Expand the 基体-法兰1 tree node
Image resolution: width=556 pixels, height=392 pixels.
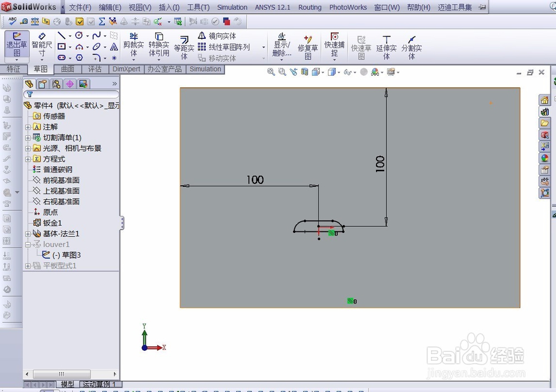pyautogui.click(x=28, y=234)
